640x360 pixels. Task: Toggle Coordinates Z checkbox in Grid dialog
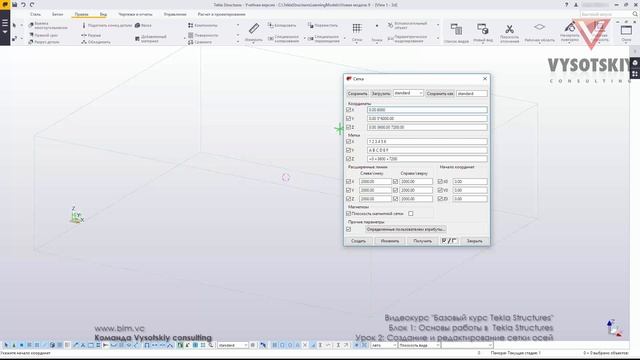click(349, 127)
